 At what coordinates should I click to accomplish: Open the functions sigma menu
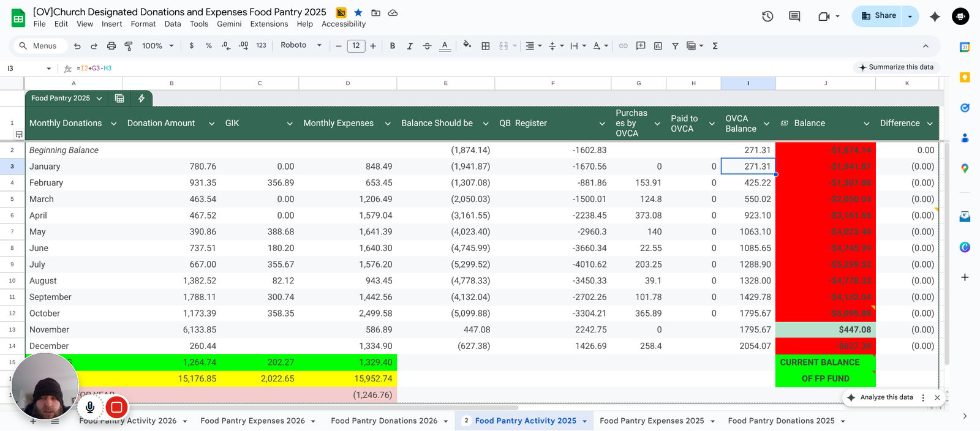(x=715, y=46)
